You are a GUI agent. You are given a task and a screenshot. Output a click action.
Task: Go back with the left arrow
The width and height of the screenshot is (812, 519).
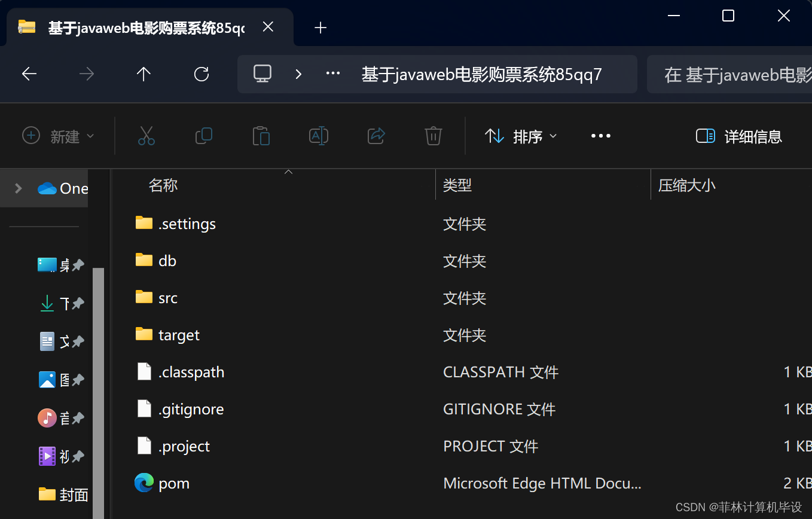coord(29,74)
